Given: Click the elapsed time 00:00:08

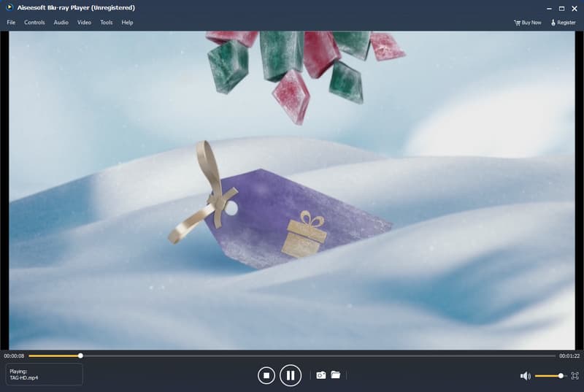Looking at the screenshot, I should [14, 356].
